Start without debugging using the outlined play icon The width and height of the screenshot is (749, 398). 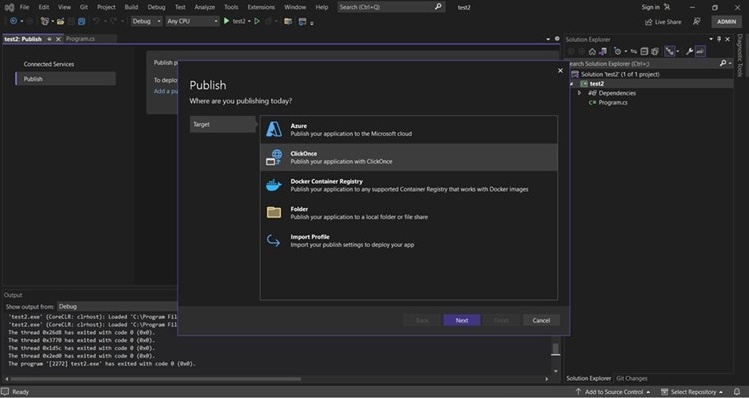(257, 22)
